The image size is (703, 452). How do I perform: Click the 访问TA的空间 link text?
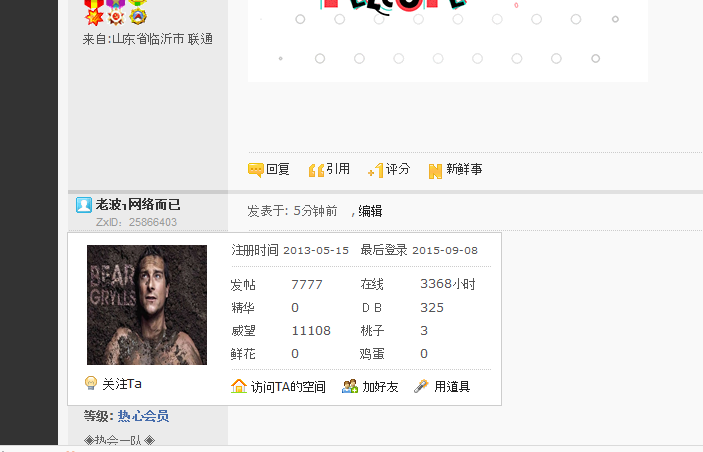tap(288, 387)
